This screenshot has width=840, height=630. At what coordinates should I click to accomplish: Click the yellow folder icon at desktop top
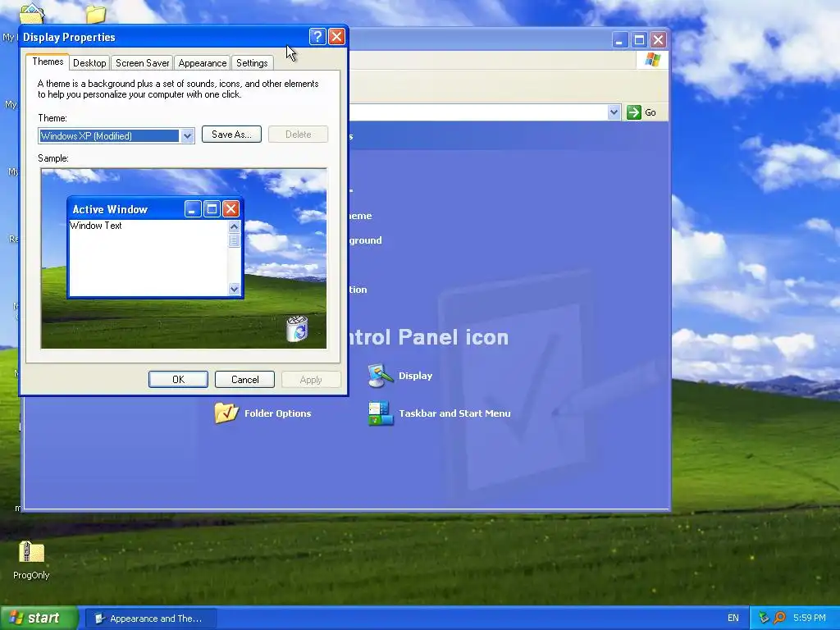pyautogui.click(x=95, y=13)
